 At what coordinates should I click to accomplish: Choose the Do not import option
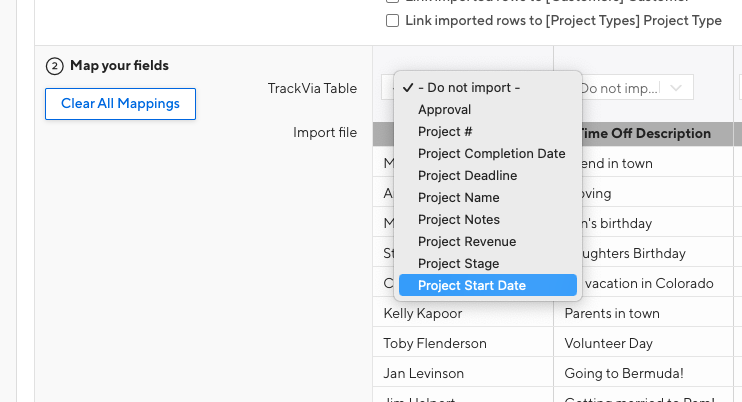469,88
